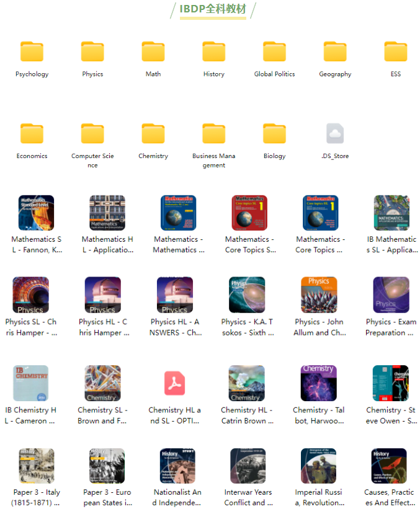Open Chemistry HL and SL PDF file
The height and width of the screenshot is (509, 420).
pyautogui.click(x=174, y=384)
